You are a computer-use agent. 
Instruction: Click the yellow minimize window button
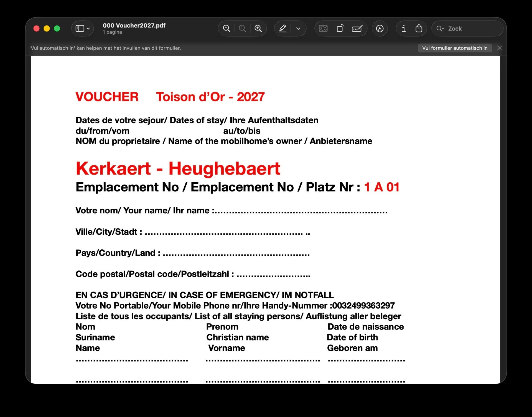pos(47,29)
